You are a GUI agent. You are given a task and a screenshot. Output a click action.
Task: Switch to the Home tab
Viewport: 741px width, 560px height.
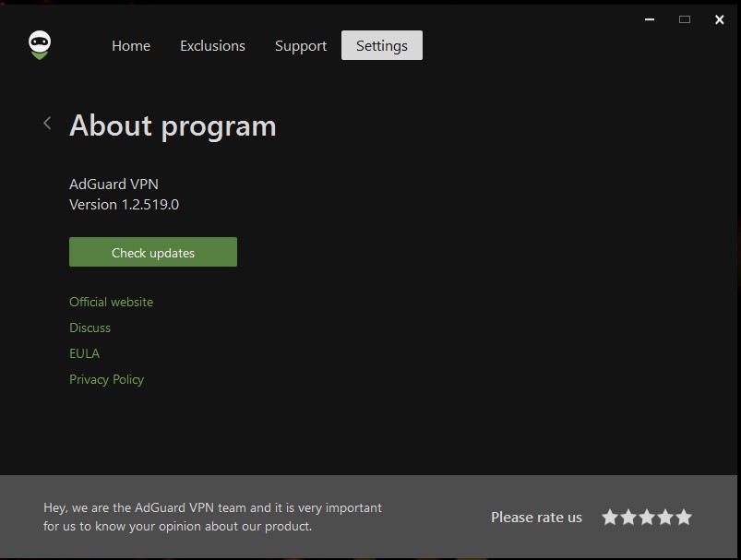pyautogui.click(x=130, y=45)
